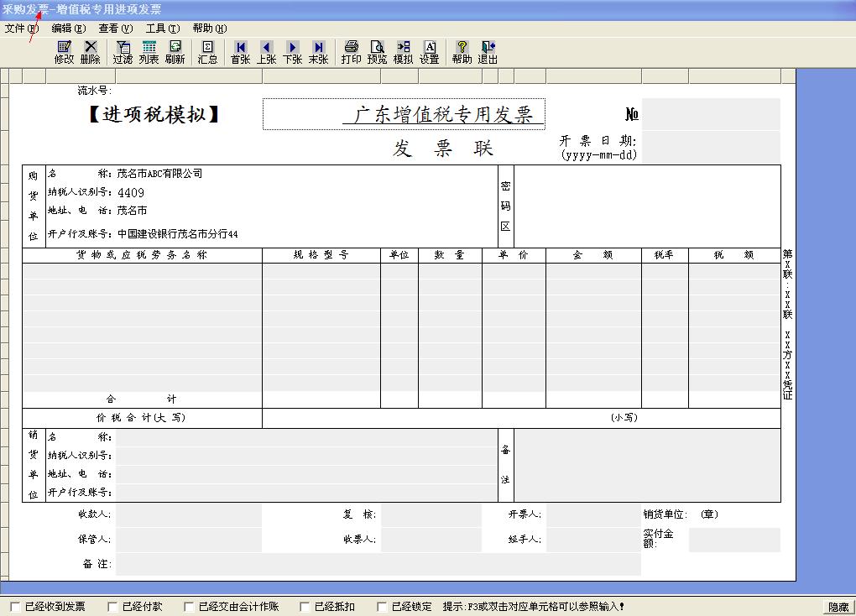This screenshot has height=616, width=856.
Task: Click the 税额 column header
Action: [x=734, y=255]
